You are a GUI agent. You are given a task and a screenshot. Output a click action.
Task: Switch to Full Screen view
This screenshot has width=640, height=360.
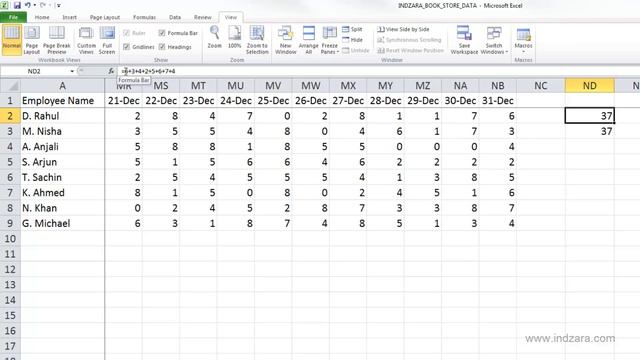[107, 40]
